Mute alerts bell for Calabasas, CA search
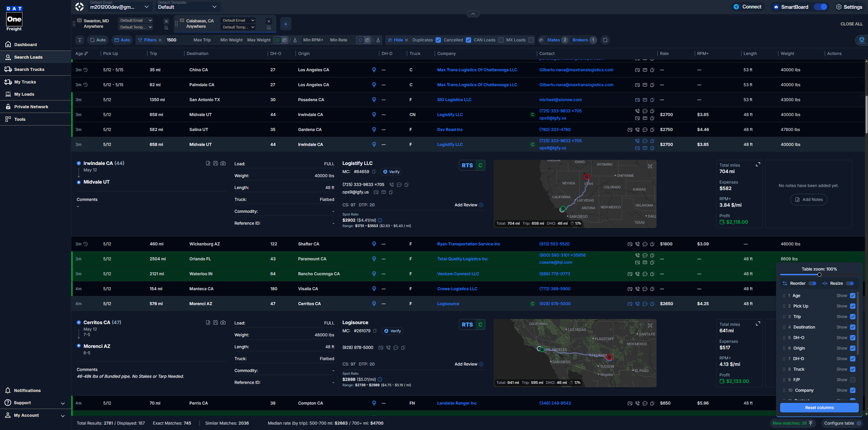This screenshot has width=868, height=430. coord(269,27)
